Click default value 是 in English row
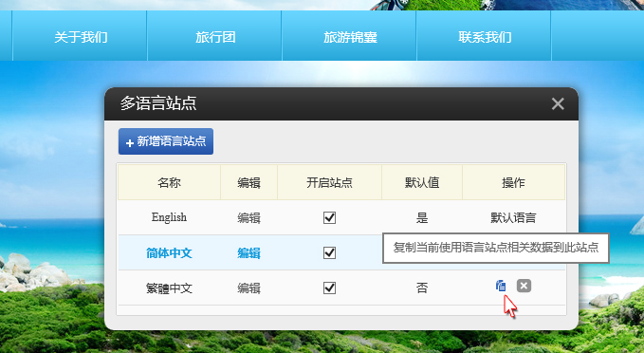The height and width of the screenshot is (353, 644). point(422,218)
